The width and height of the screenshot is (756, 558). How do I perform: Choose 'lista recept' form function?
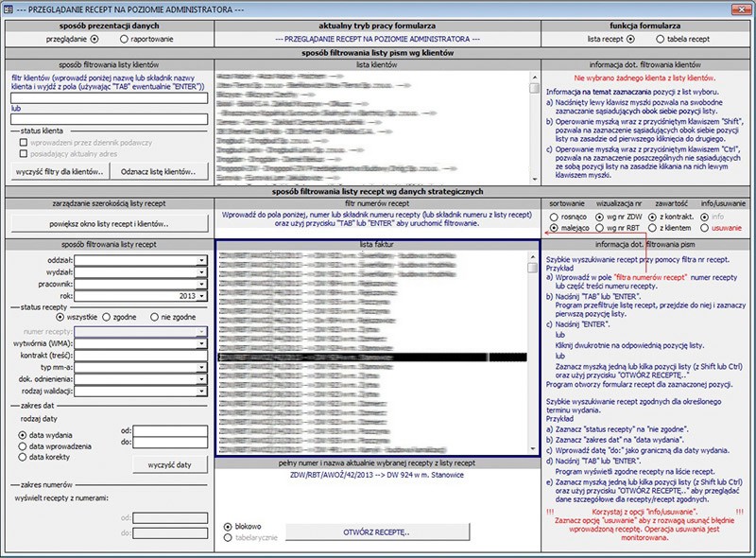630,39
